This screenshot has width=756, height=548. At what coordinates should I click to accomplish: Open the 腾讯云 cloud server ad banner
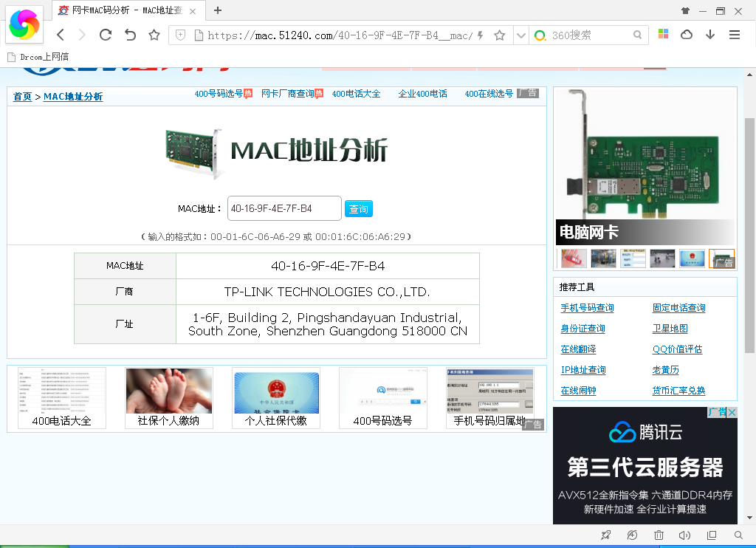(645, 465)
